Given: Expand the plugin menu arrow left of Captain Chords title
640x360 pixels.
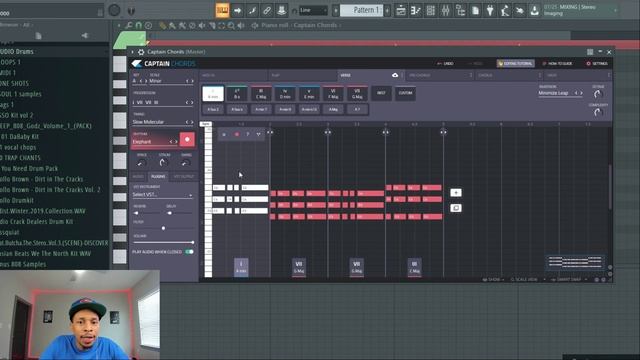Looking at the screenshot, I should click(x=132, y=52).
